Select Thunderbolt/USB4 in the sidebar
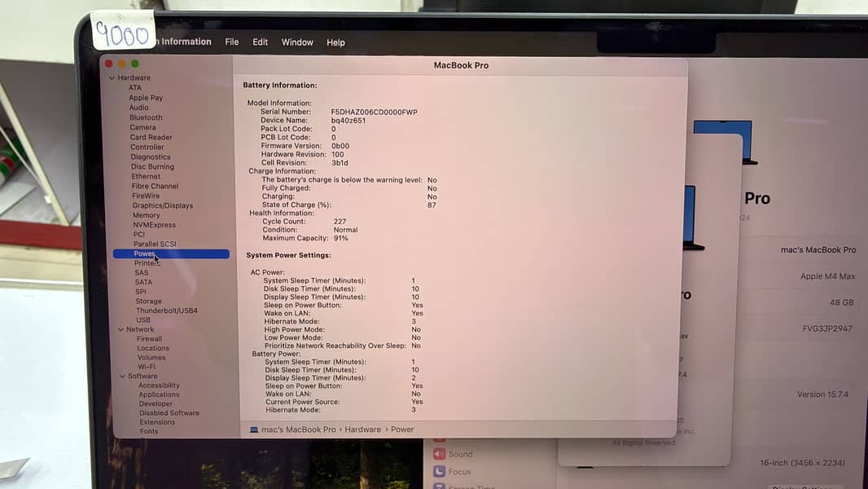 tap(167, 311)
